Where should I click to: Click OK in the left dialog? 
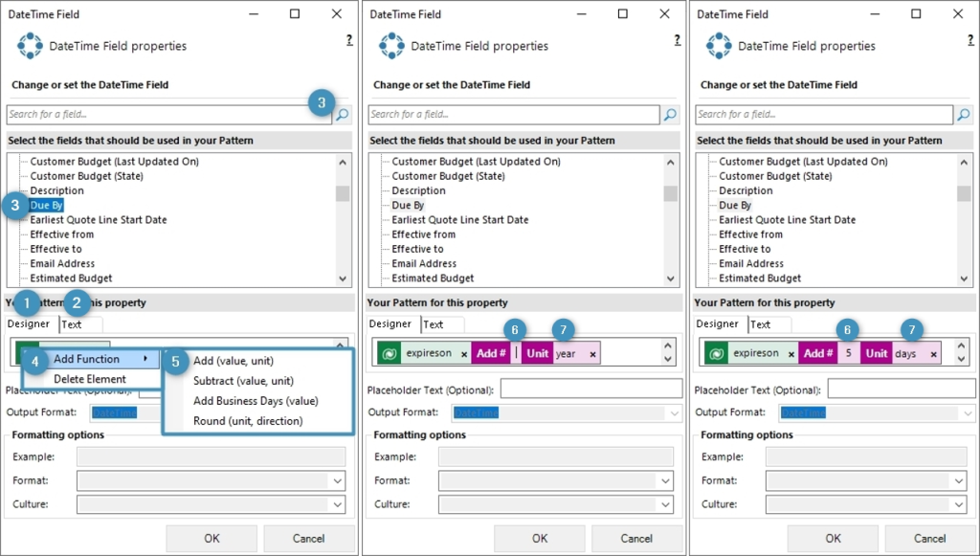(212, 539)
